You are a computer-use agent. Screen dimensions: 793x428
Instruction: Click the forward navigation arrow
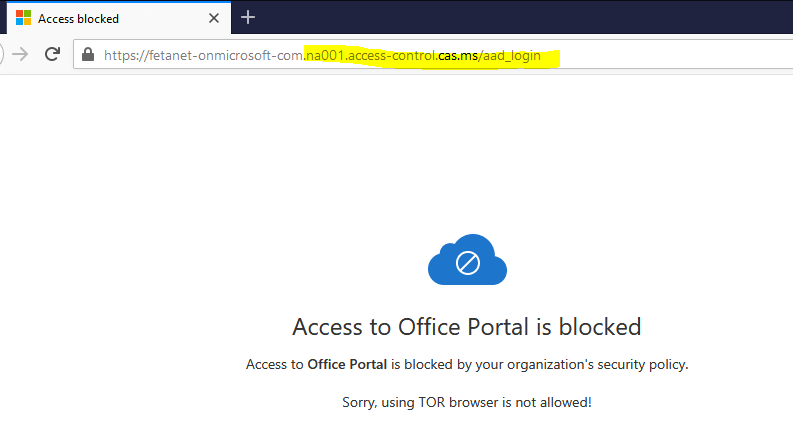[20, 55]
